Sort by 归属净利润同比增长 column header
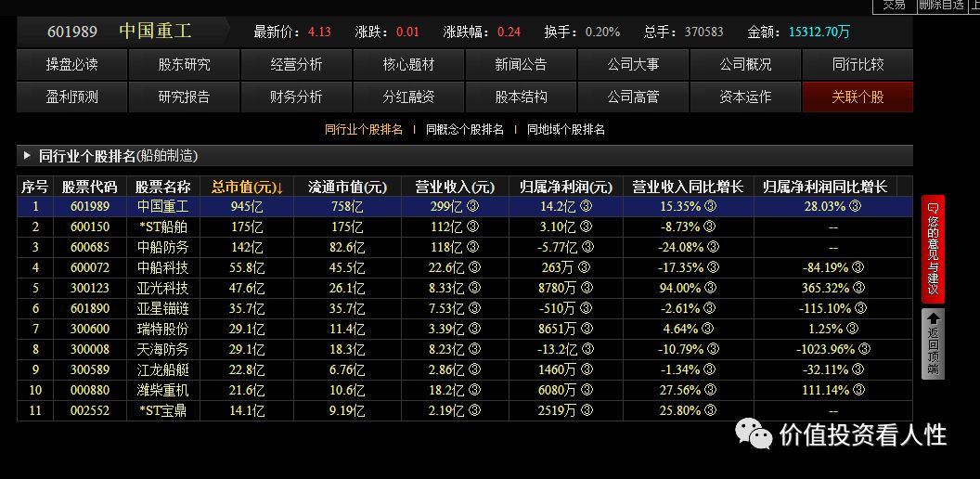Image resolution: width=980 pixels, height=479 pixels. [x=825, y=187]
